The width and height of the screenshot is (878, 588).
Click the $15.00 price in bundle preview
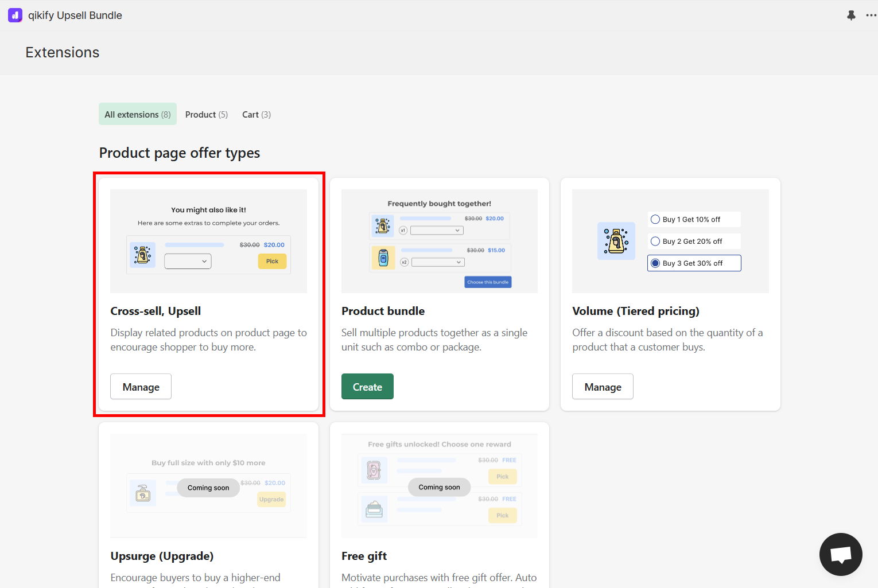pyautogui.click(x=496, y=250)
